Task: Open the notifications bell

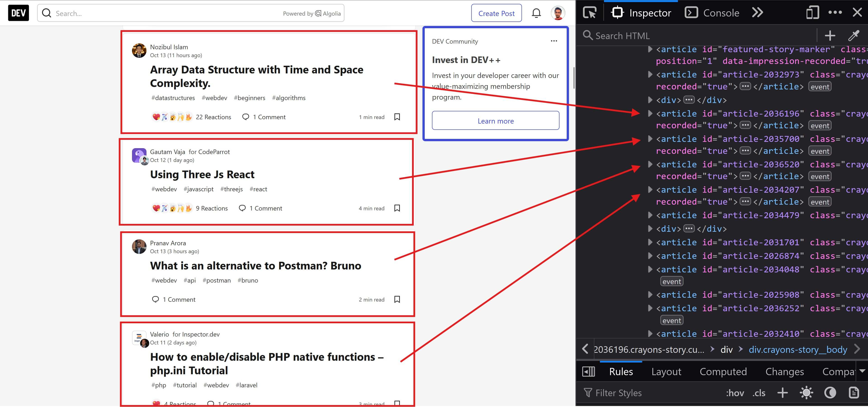Action: point(536,13)
